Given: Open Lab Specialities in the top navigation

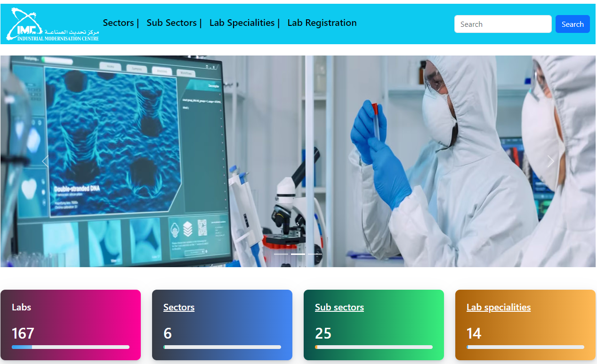Looking at the screenshot, I should [x=242, y=23].
